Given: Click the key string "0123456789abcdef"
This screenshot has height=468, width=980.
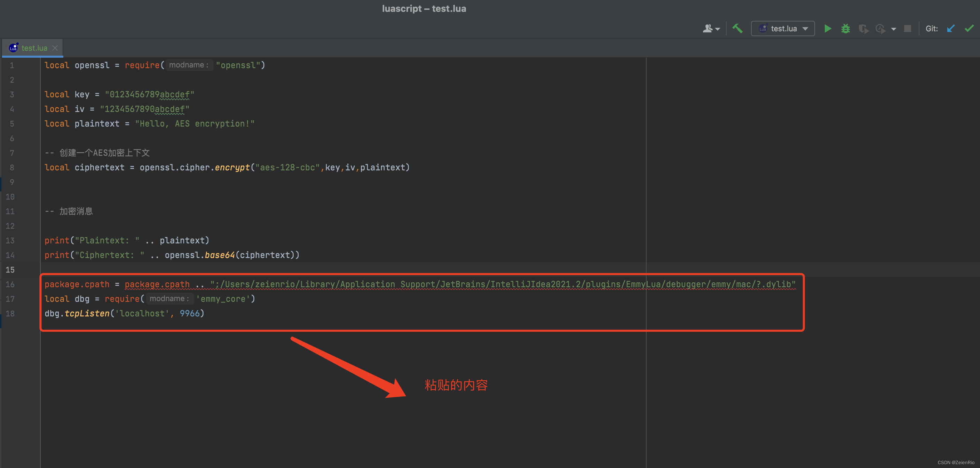Looking at the screenshot, I should [150, 94].
